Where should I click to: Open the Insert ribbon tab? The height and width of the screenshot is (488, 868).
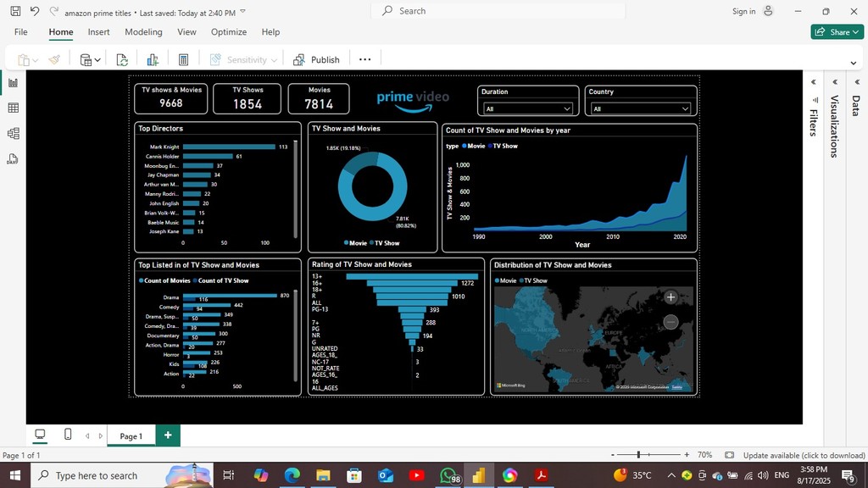(98, 32)
